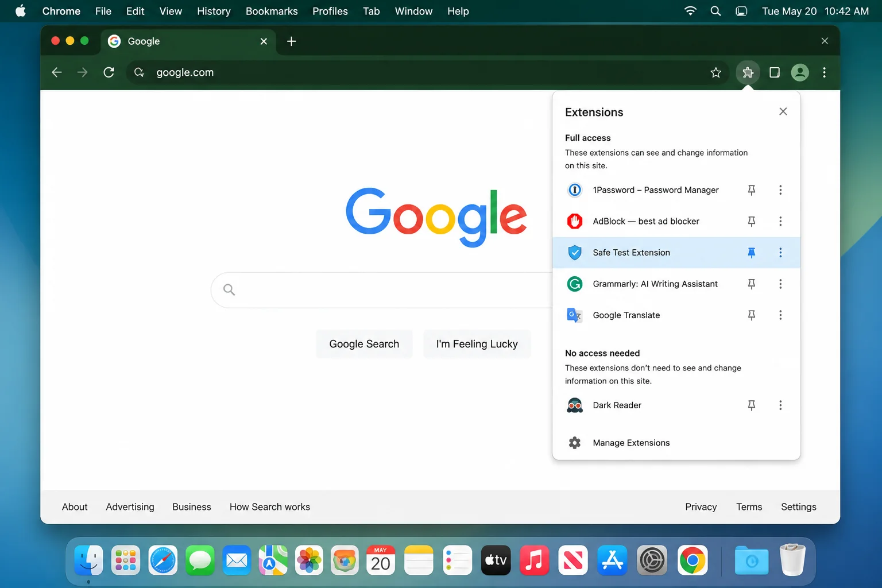
Task: Click the Extensions puzzle icon in toolbar
Action: click(x=748, y=72)
